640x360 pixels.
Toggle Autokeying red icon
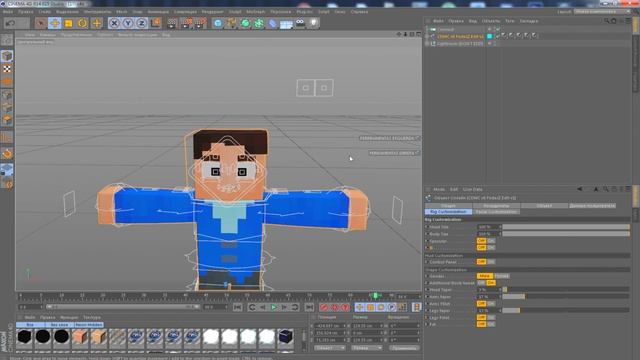point(335,307)
